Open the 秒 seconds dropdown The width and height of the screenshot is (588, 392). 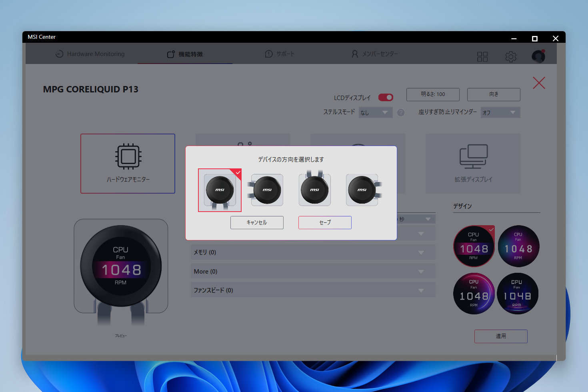(416, 219)
